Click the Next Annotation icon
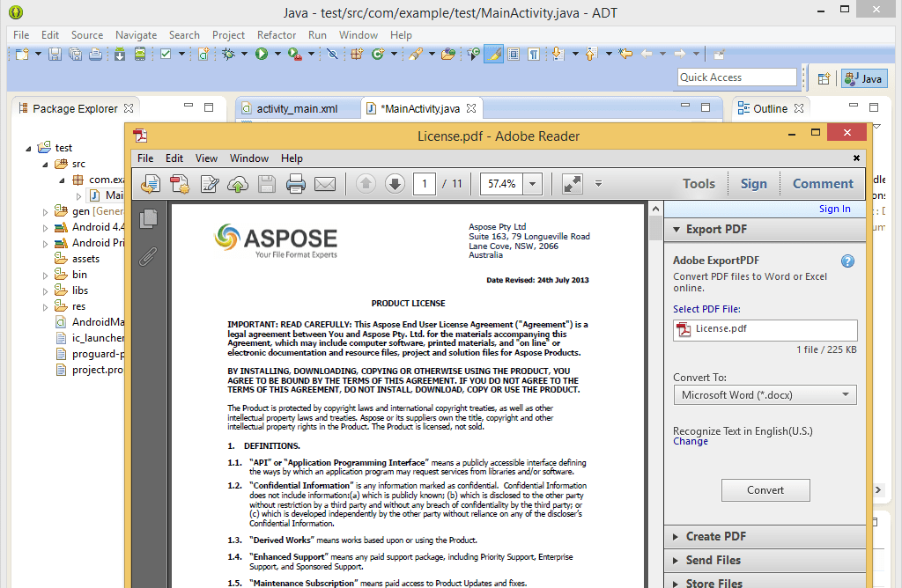Image resolution: width=902 pixels, height=588 pixels. 558,54
